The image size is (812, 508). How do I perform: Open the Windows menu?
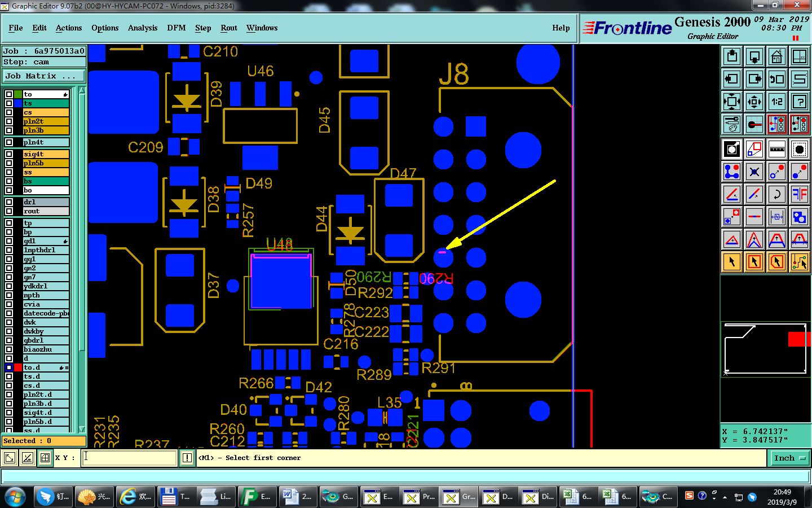262,28
